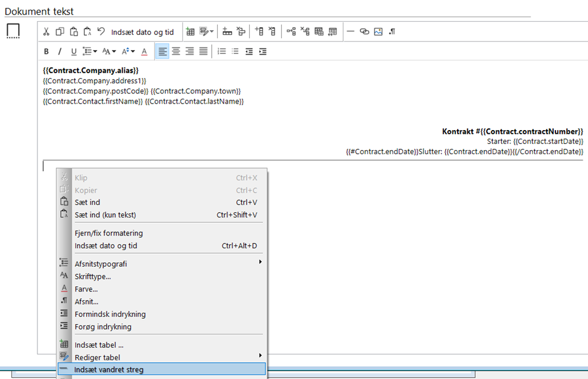The height and width of the screenshot is (379, 588).
Task: Choose 'Formindsk indrykning' menu entry
Action: tap(162, 314)
